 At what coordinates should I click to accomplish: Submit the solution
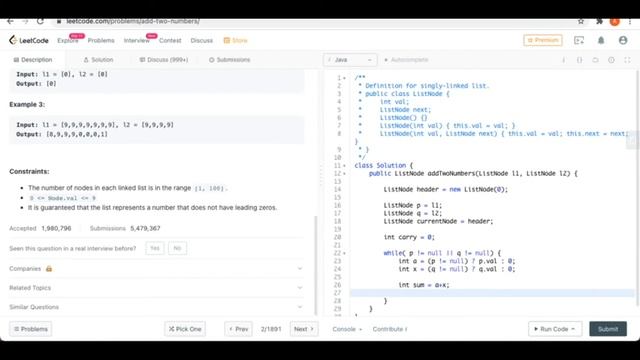608,329
